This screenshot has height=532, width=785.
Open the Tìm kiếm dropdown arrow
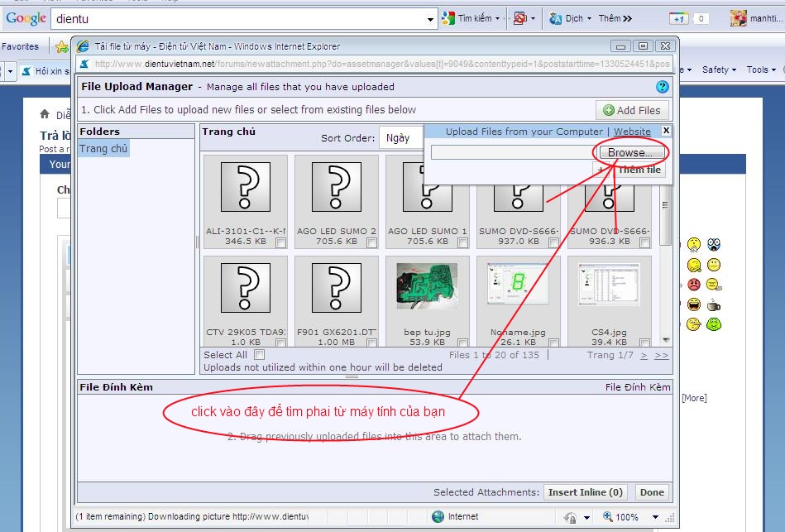[497, 18]
